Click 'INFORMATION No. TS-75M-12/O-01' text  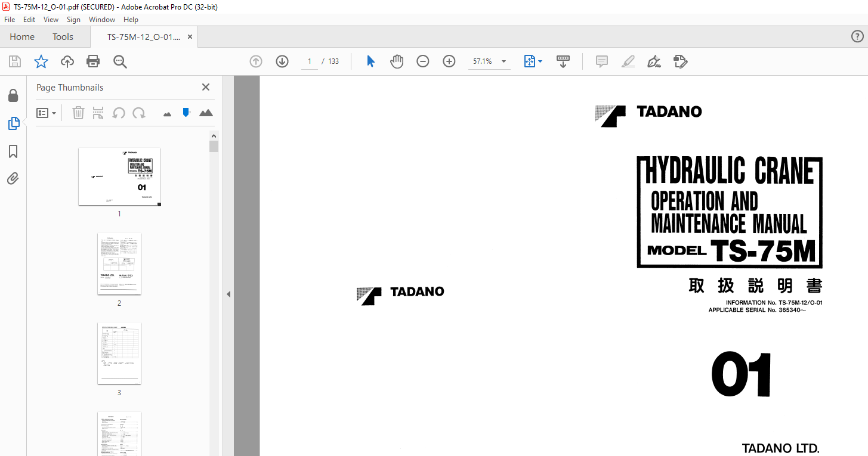[774, 303]
